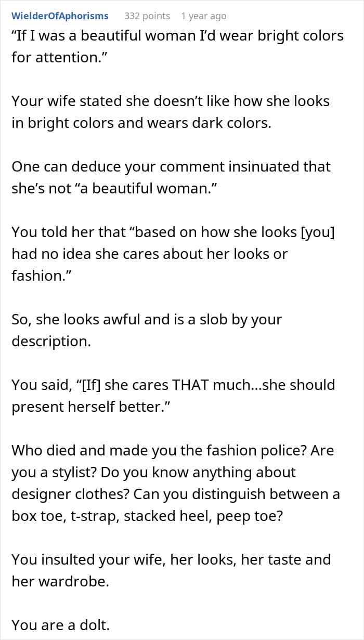Click the 'You told her that' paragraph
The height and width of the screenshot is (640, 364).
173,254
